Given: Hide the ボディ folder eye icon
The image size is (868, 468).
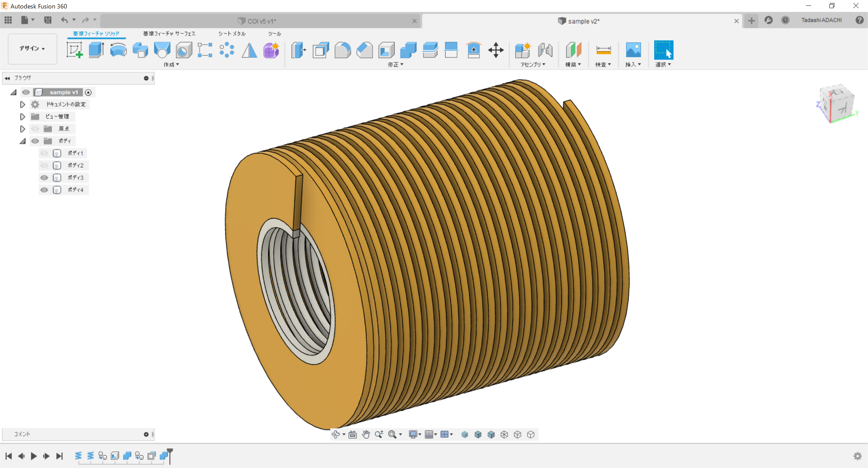Looking at the screenshot, I should point(35,141).
